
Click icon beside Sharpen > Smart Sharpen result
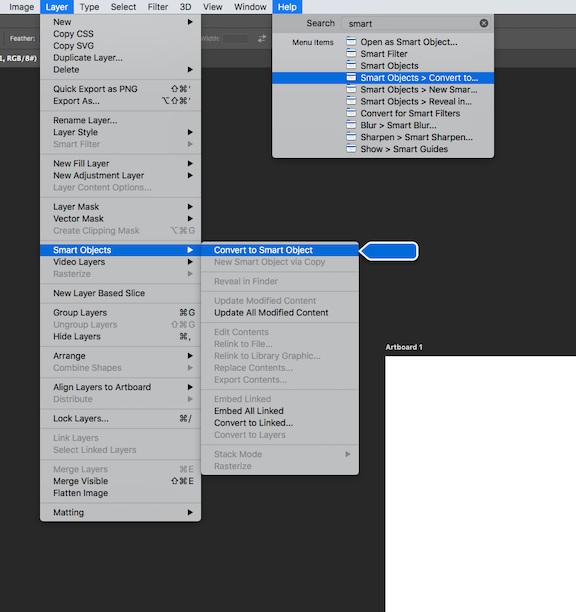point(351,137)
